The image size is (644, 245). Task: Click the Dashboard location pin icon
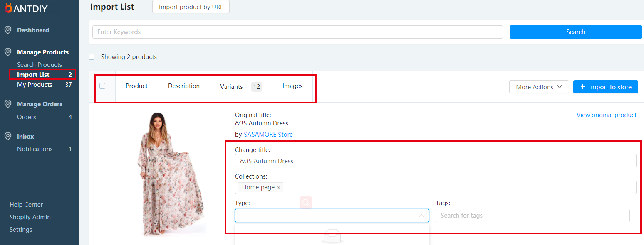pyautogui.click(x=7, y=30)
